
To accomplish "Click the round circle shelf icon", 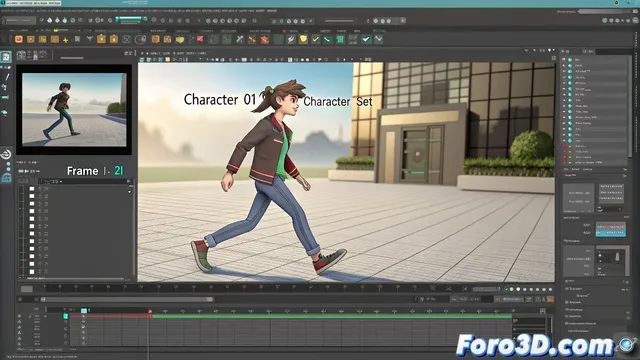I will (141, 40).
